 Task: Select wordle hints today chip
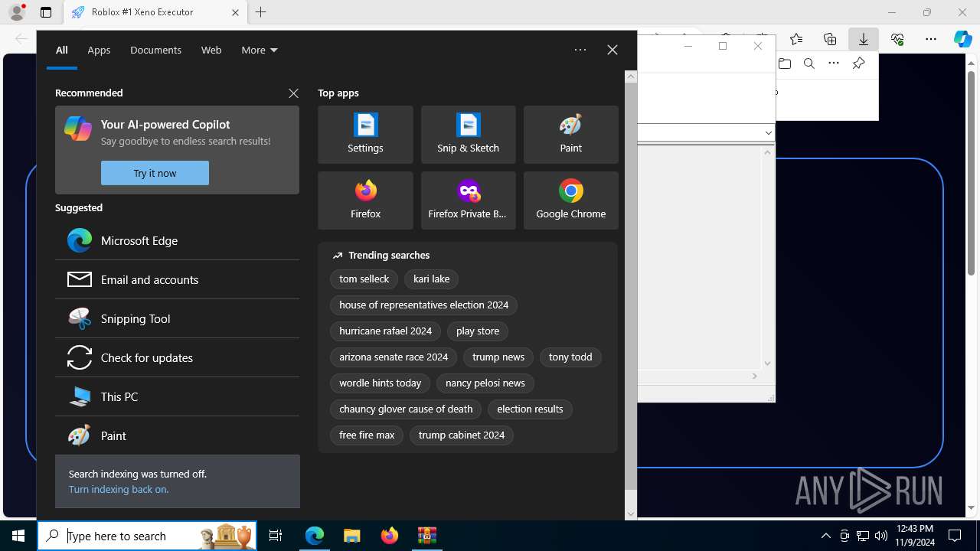pos(380,383)
